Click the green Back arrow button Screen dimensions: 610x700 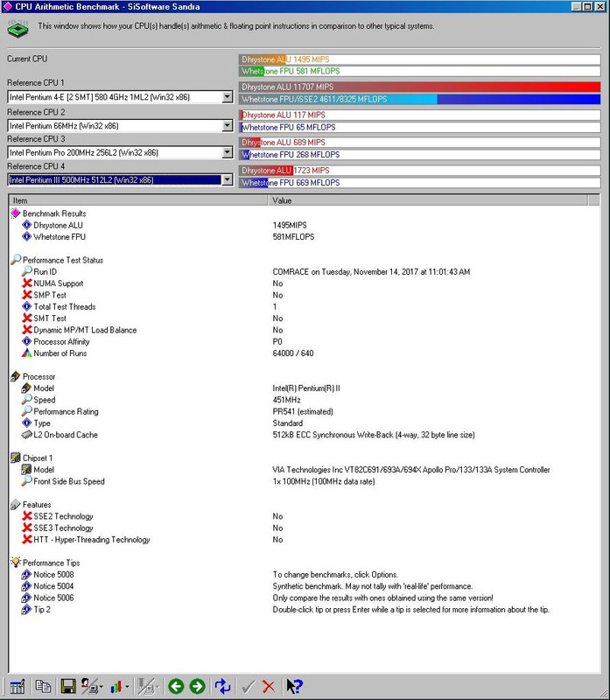pyautogui.click(x=177, y=686)
